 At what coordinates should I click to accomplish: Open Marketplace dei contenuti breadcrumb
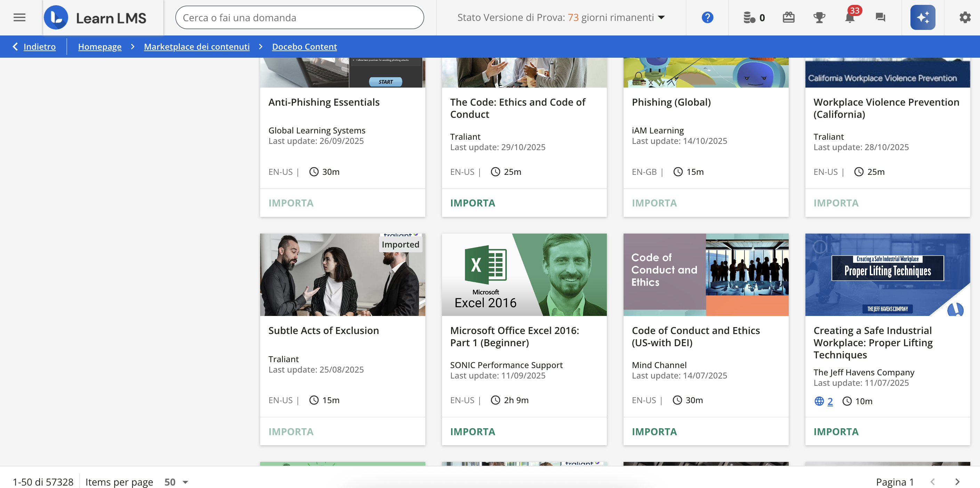click(x=196, y=47)
